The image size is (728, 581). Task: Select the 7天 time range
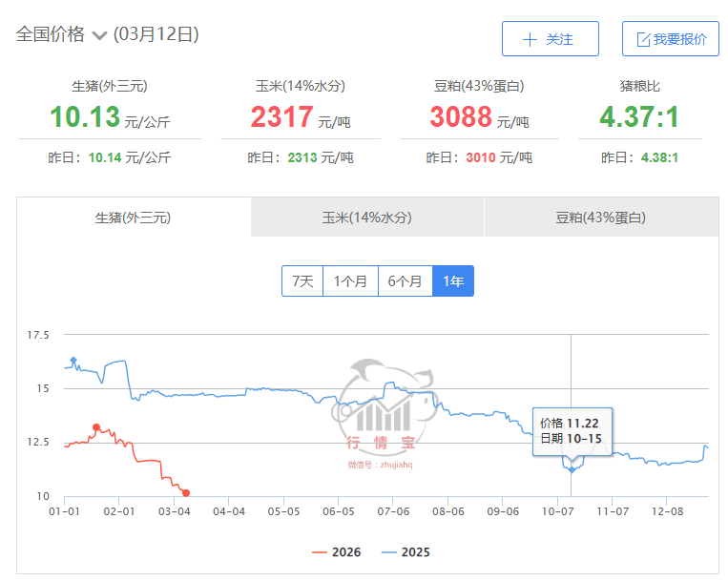[x=302, y=280]
